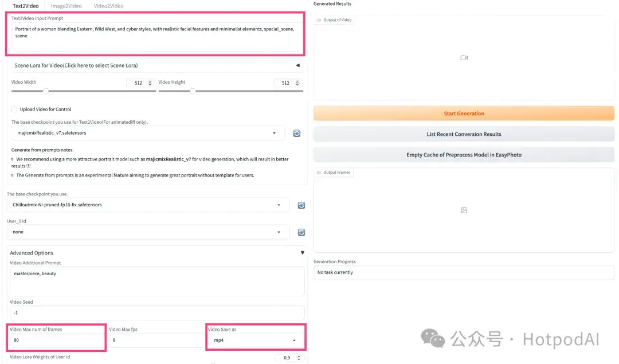Open the Chilloutmix base checkpoint dropdown
This screenshot has width=619, height=364.
[148, 205]
